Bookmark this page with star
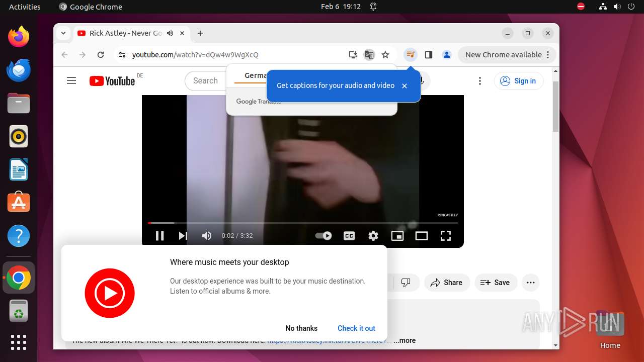The width and height of the screenshot is (644, 362). (x=385, y=55)
